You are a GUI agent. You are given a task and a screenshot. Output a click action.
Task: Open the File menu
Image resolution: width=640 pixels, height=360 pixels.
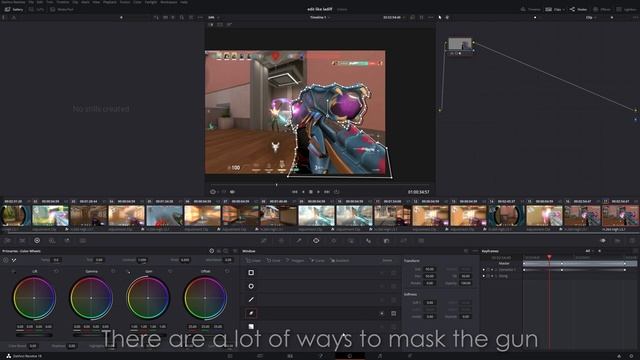pyautogui.click(x=31, y=2)
